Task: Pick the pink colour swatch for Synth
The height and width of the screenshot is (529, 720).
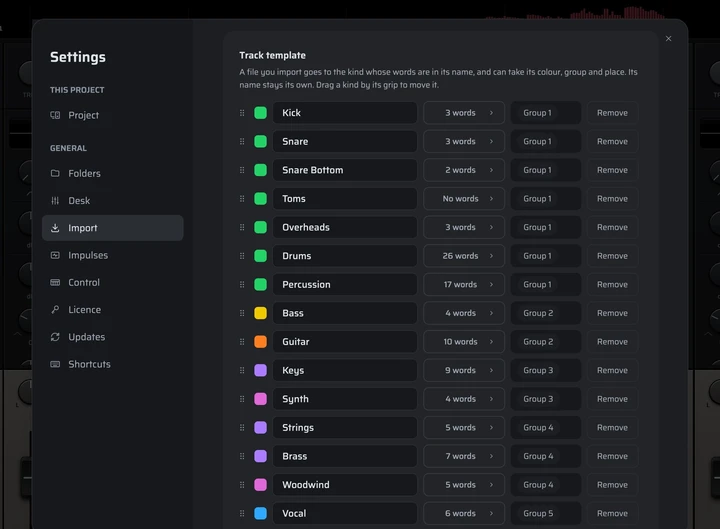Action: pos(260,399)
